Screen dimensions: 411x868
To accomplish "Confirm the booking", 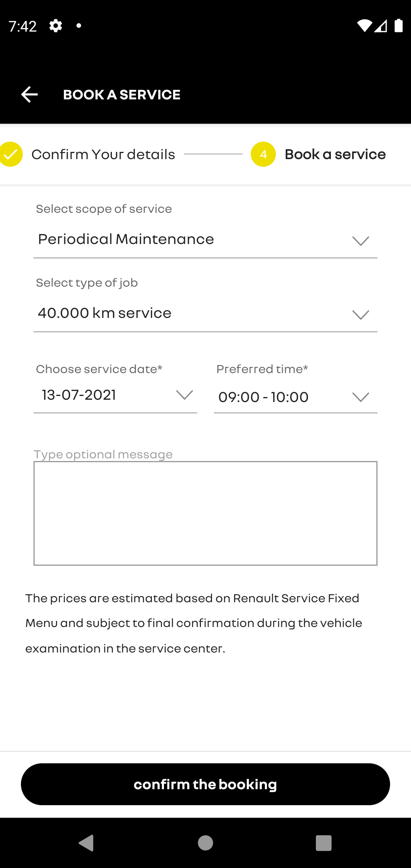I will click(205, 784).
